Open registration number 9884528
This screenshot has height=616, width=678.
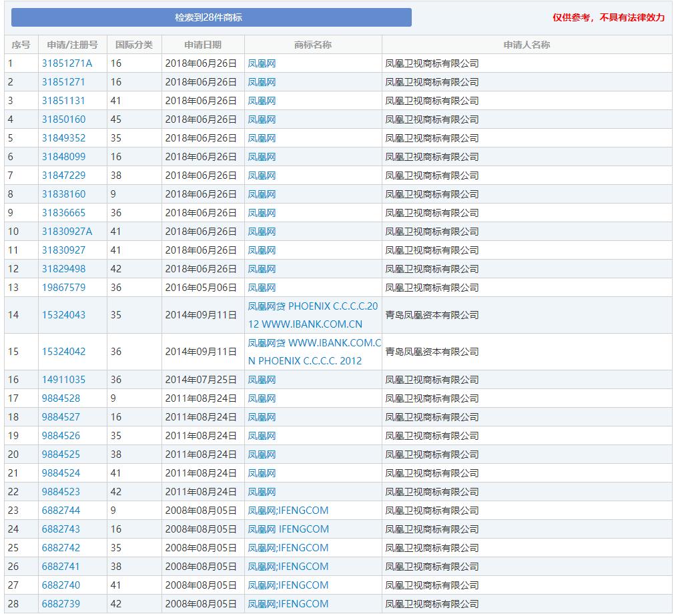pyautogui.click(x=61, y=398)
